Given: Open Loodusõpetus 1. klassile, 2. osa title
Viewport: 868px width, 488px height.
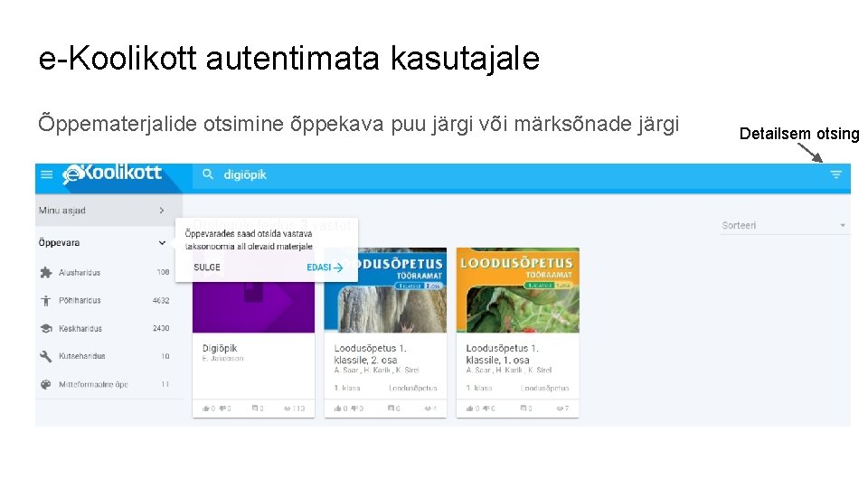Looking at the screenshot, I should (370, 354).
